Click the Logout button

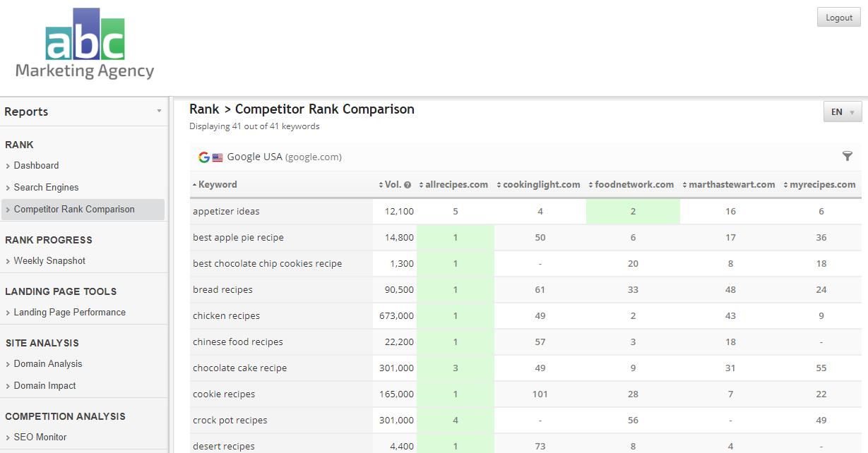(838, 18)
